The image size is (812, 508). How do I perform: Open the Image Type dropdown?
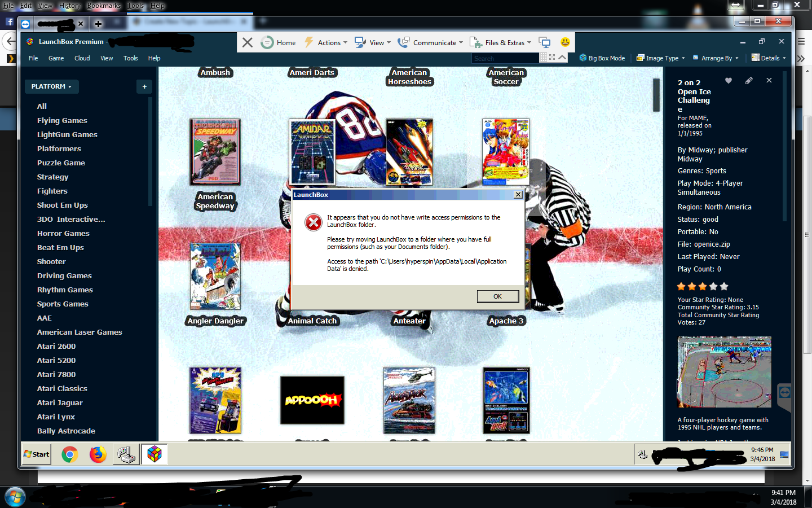click(x=660, y=58)
